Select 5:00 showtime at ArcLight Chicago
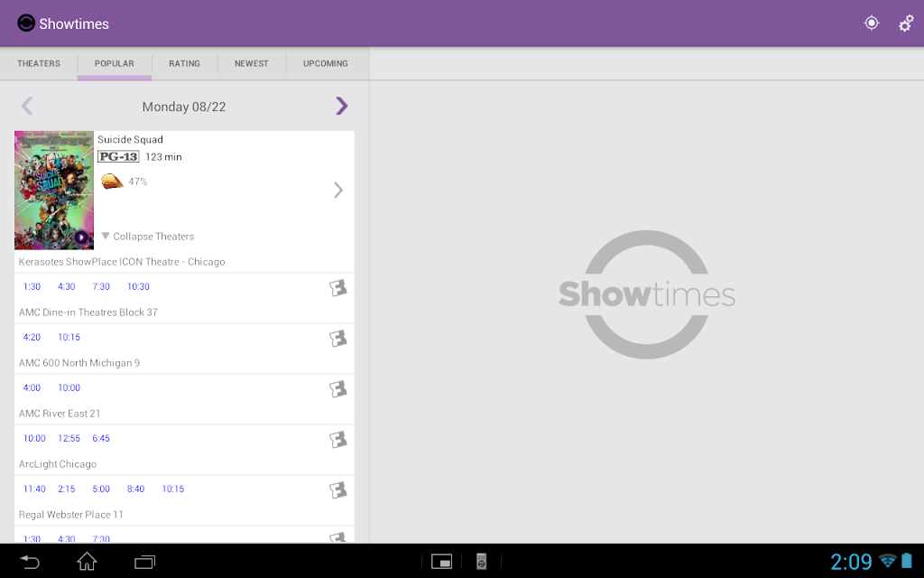 (x=101, y=489)
